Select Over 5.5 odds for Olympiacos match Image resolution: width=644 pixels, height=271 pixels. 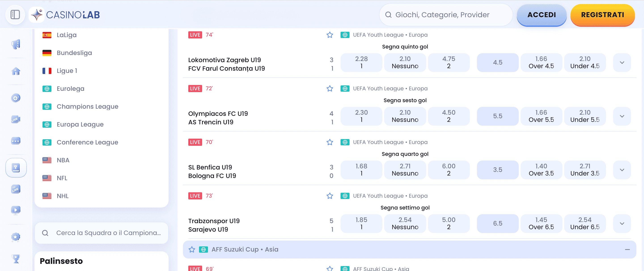(x=541, y=116)
